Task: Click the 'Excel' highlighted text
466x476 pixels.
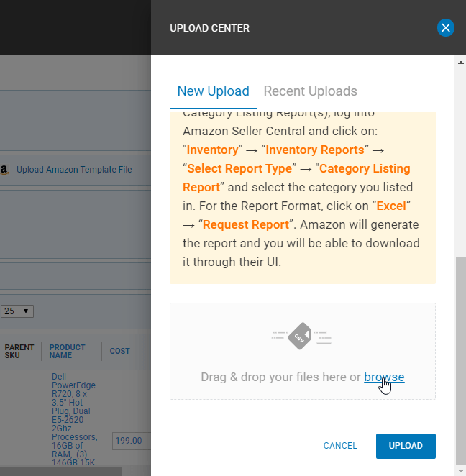Action: coord(391,206)
